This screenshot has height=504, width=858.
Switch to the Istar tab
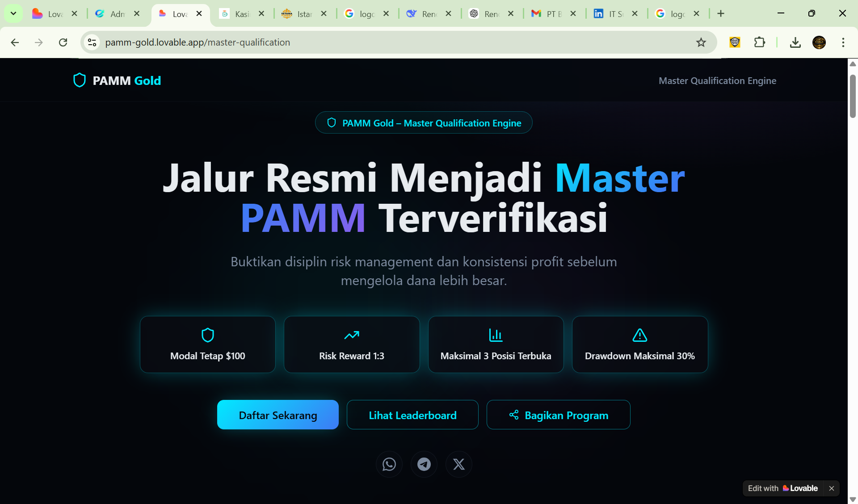(298, 14)
